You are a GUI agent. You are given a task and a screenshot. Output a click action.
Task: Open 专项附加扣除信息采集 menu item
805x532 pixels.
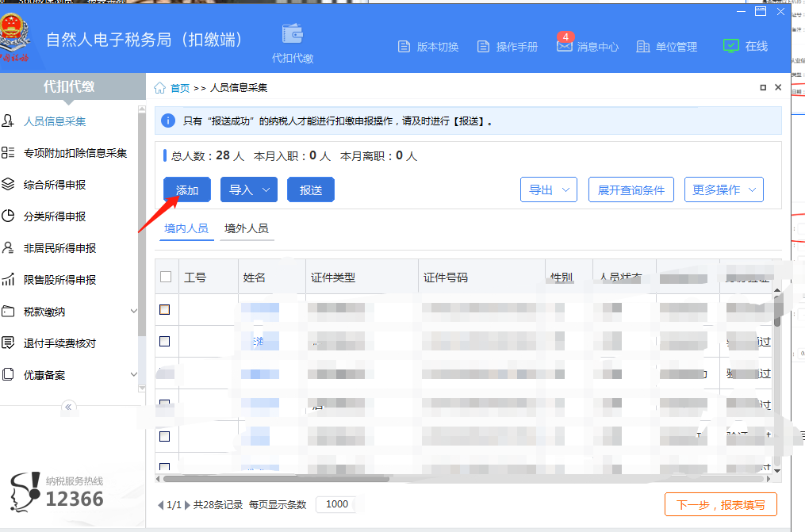click(75, 153)
